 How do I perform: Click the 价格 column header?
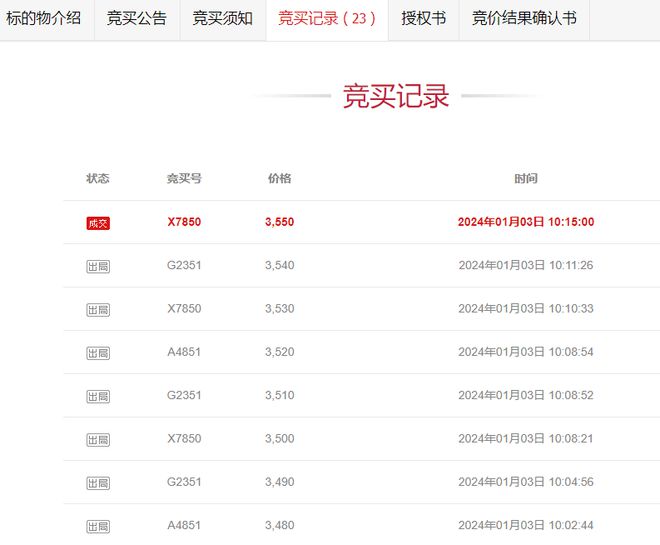tap(279, 178)
